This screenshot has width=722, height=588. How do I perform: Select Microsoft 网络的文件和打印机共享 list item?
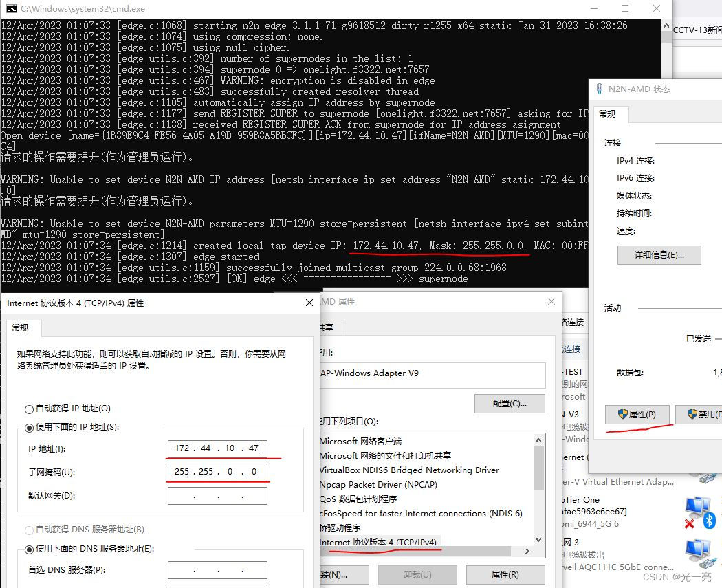coord(385,455)
